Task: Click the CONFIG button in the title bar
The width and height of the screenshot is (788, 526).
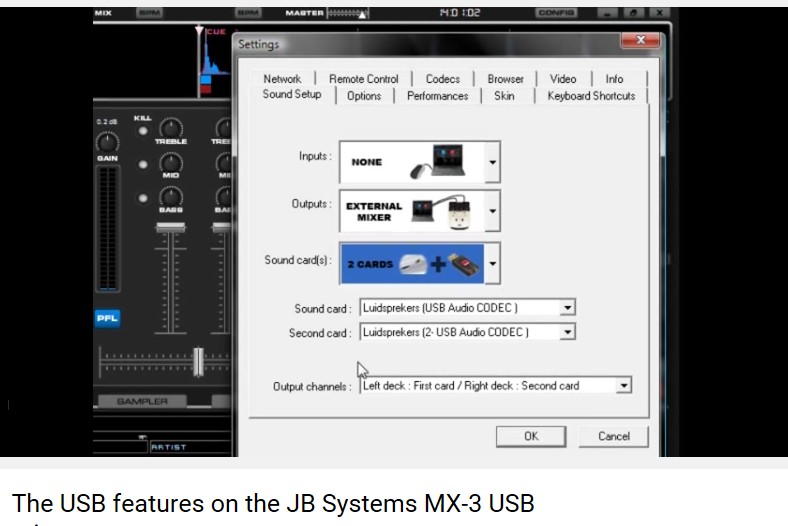Action: (x=556, y=13)
